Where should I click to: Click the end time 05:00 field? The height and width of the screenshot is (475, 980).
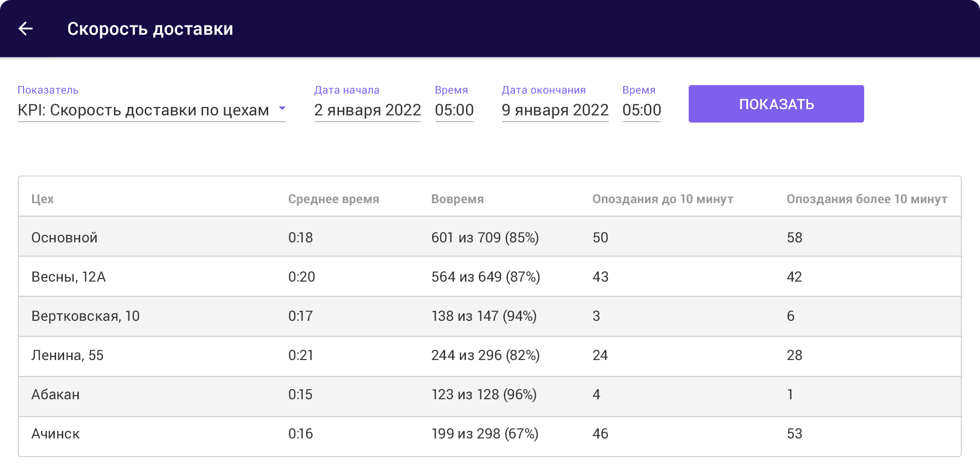click(641, 110)
